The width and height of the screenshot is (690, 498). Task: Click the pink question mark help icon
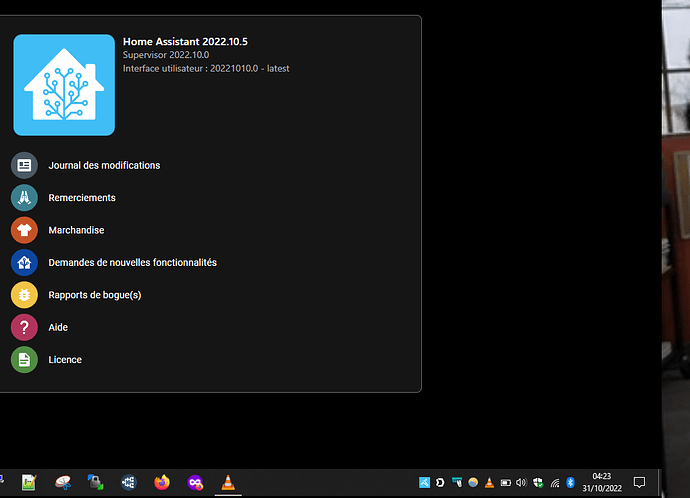[24, 327]
